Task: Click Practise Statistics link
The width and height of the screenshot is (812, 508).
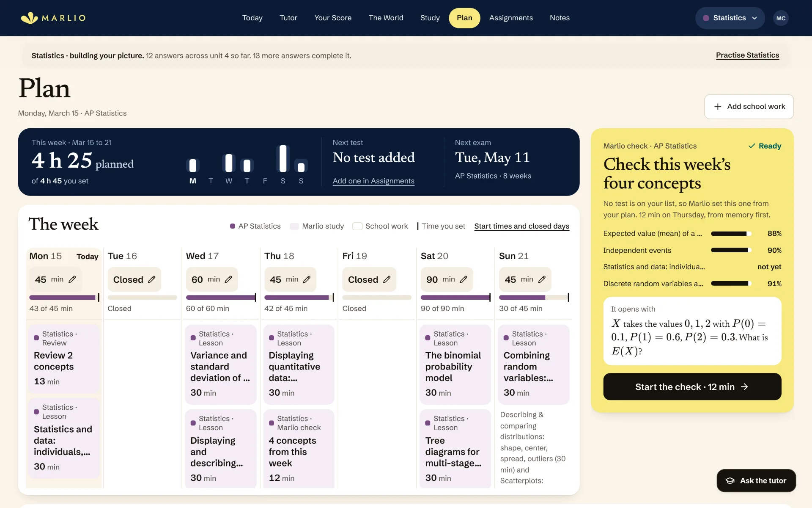Action: pyautogui.click(x=747, y=55)
